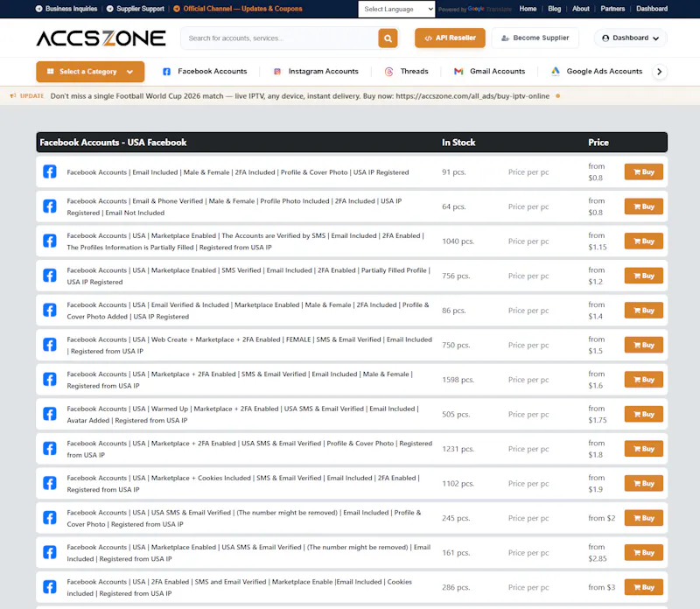700x609 pixels.
Task: Click the orange search magnifier button
Action: pyautogui.click(x=388, y=38)
